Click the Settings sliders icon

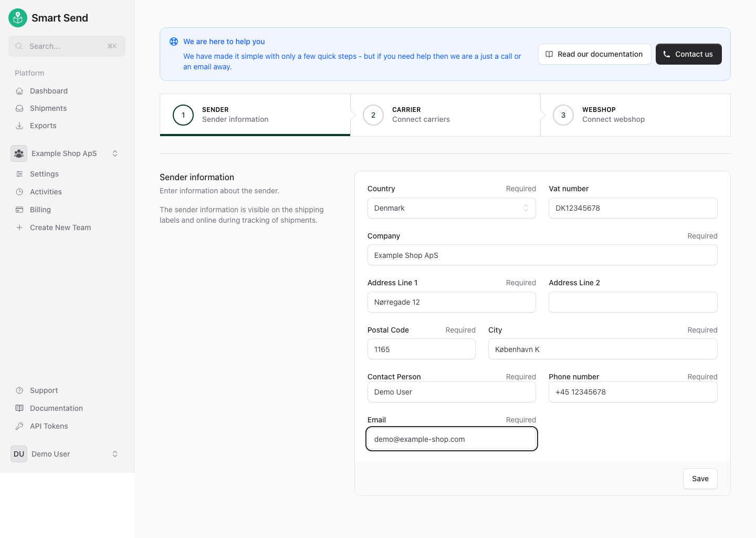[19, 174]
